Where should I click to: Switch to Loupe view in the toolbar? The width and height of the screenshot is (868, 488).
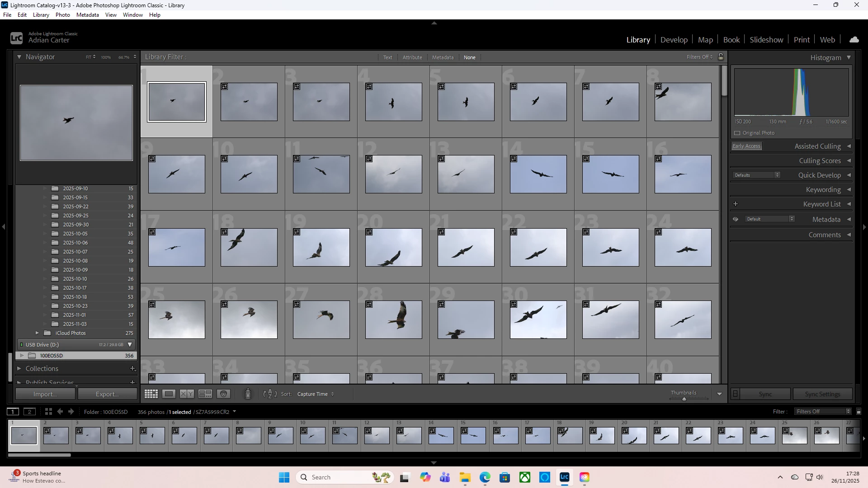(169, 394)
